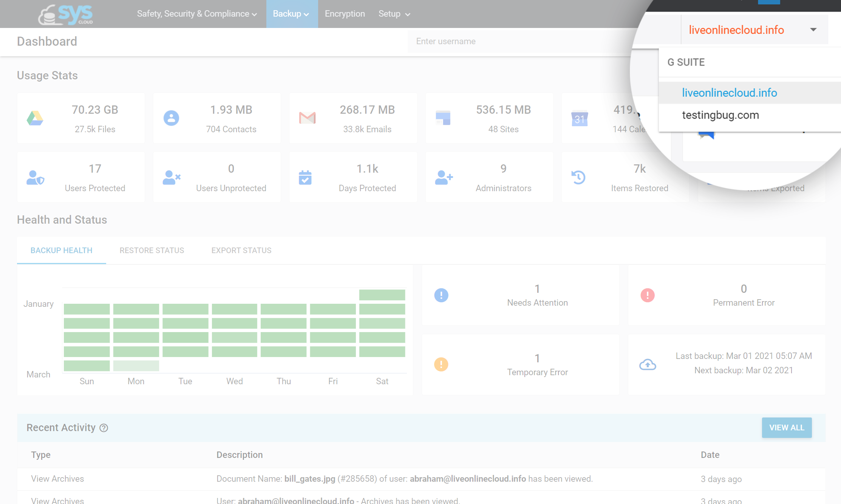
Task: Open the Setup dropdown menu
Action: 394,14
